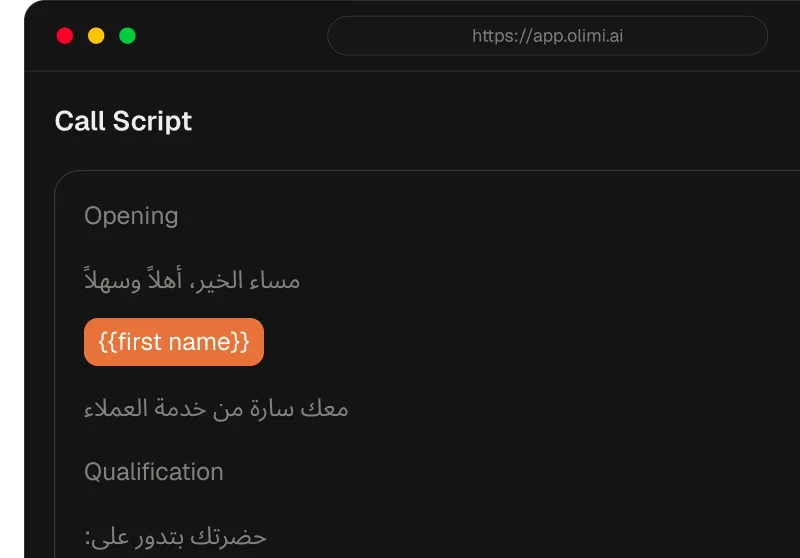Click the green maximize window dot
The height and width of the screenshot is (558, 800).
(128, 36)
